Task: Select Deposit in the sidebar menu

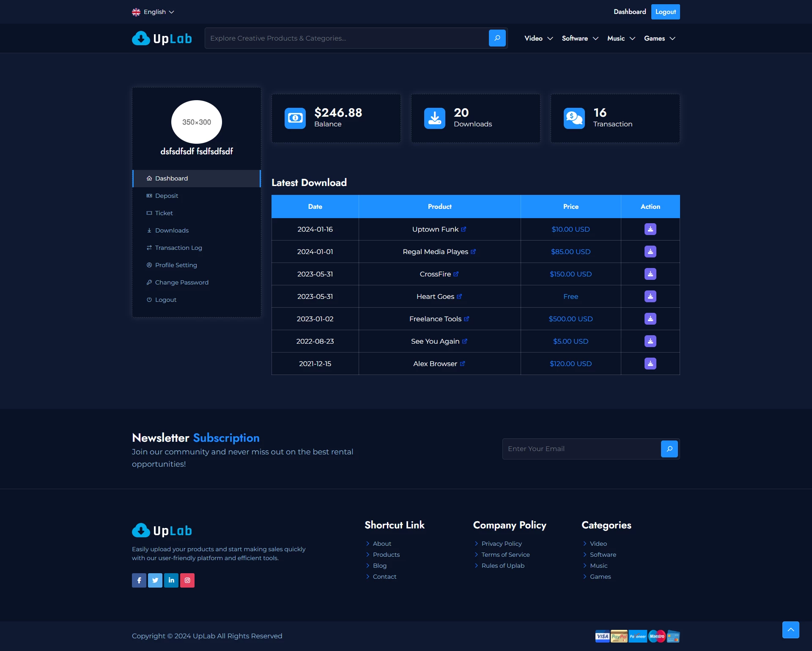Action: tap(167, 196)
